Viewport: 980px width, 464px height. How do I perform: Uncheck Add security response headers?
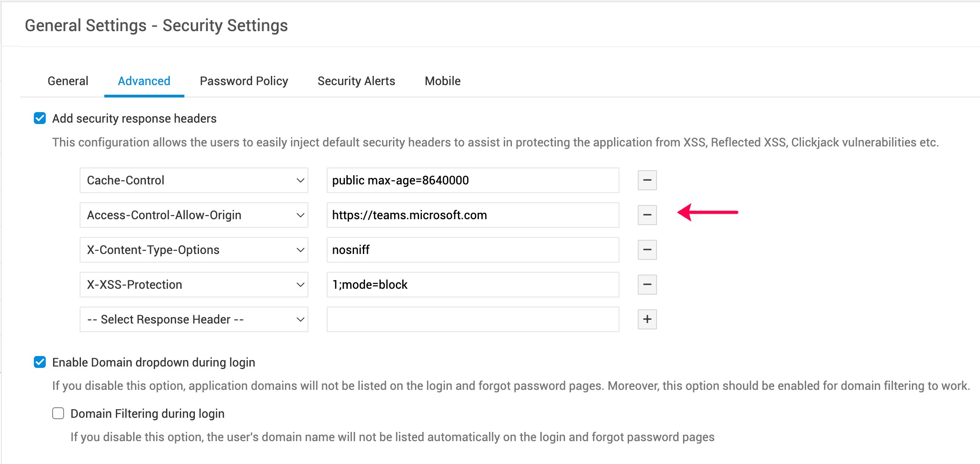(40, 119)
